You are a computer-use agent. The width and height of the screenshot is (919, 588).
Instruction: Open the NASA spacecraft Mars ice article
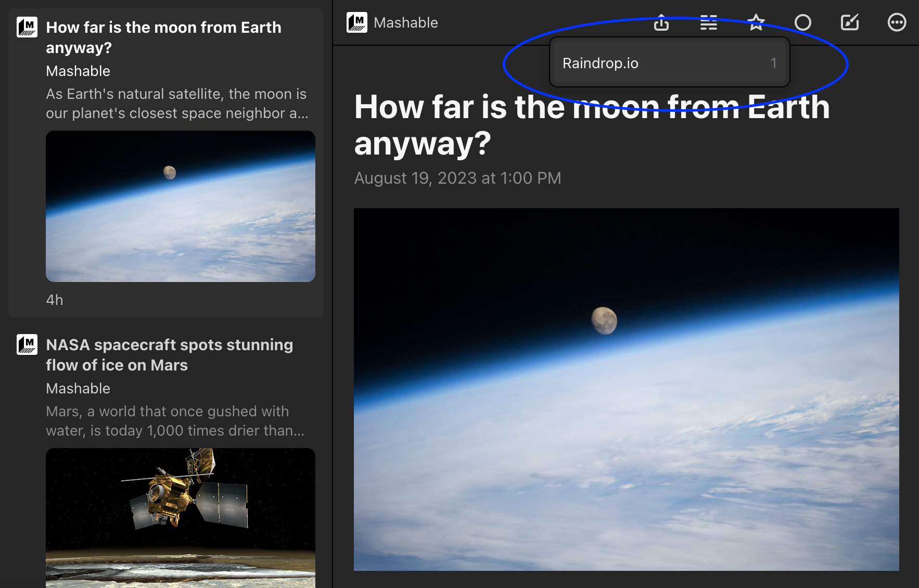coord(169,355)
